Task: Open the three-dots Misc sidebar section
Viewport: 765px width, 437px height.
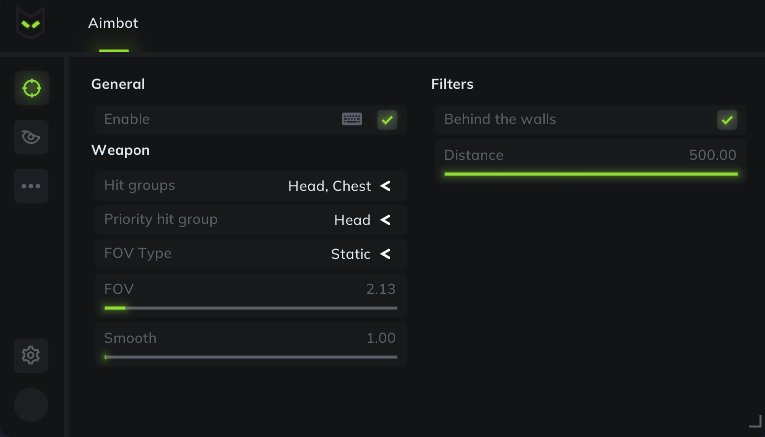Action: pyautogui.click(x=31, y=186)
